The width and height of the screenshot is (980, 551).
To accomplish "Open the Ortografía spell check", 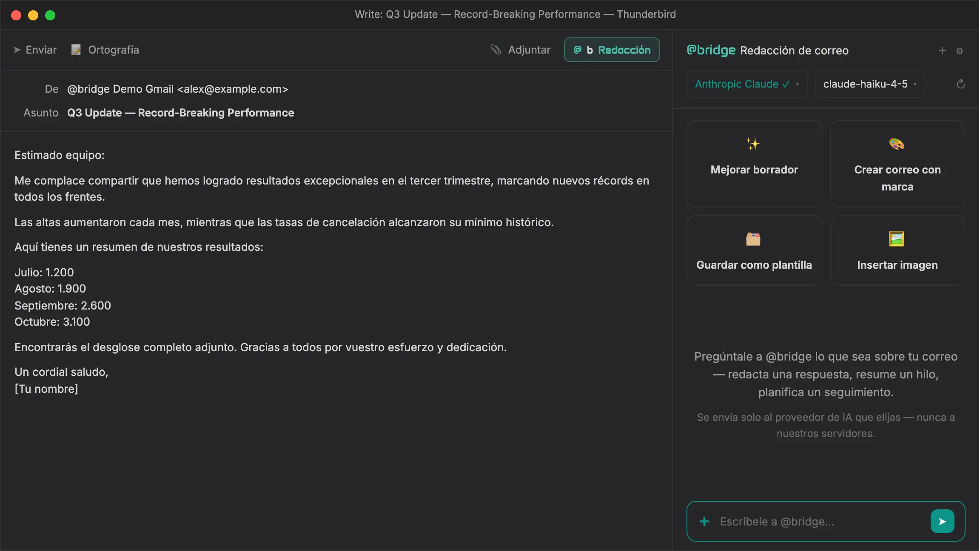I will click(x=105, y=50).
